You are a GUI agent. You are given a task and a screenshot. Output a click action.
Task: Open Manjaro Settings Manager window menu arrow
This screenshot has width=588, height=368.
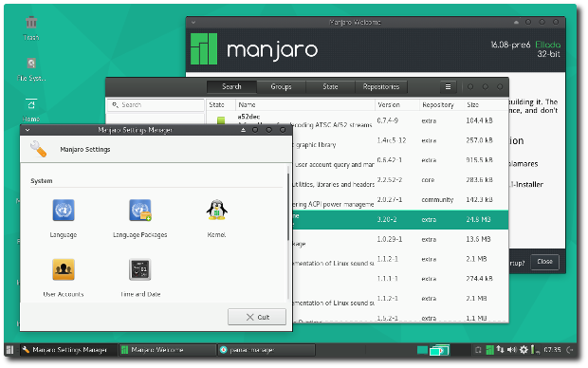(x=28, y=130)
